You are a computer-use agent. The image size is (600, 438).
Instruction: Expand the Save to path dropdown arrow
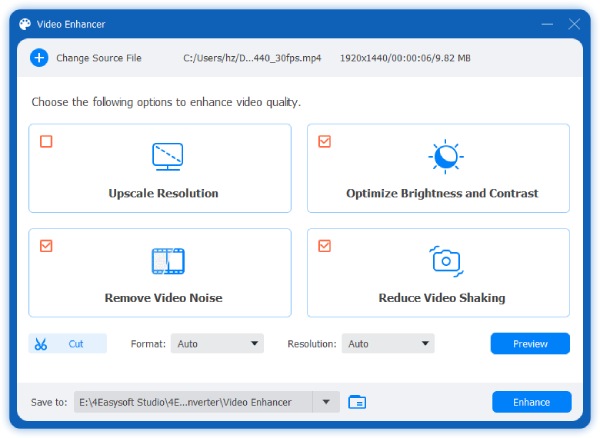click(325, 402)
